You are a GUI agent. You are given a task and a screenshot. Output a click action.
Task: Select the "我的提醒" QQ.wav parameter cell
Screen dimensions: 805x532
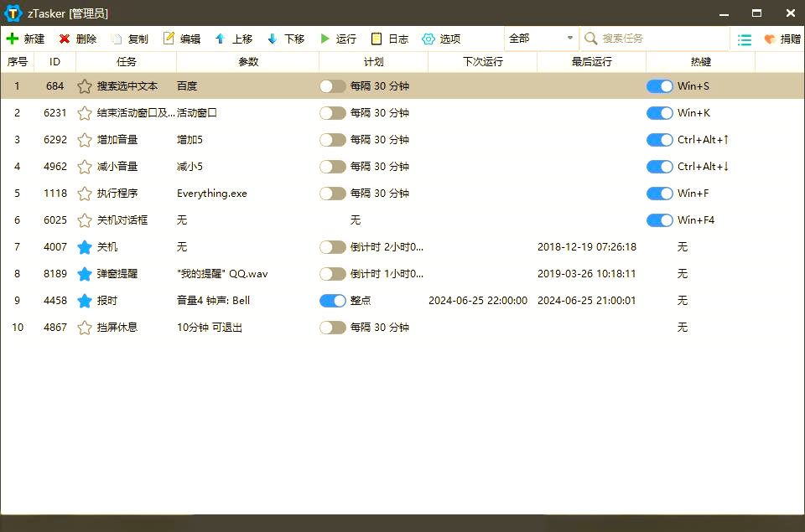click(x=222, y=273)
